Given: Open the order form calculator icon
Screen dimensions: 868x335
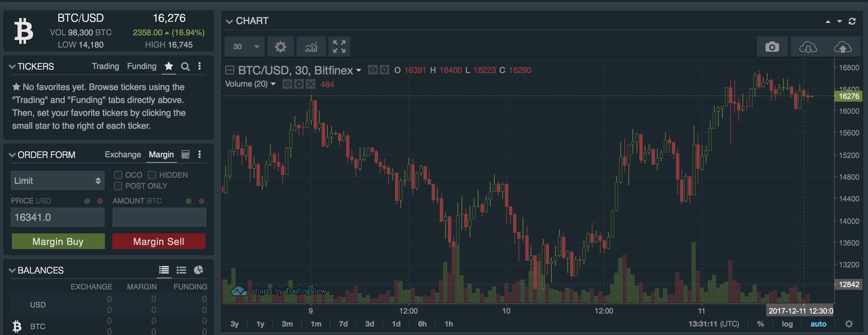Looking at the screenshot, I should (x=185, y=155).
